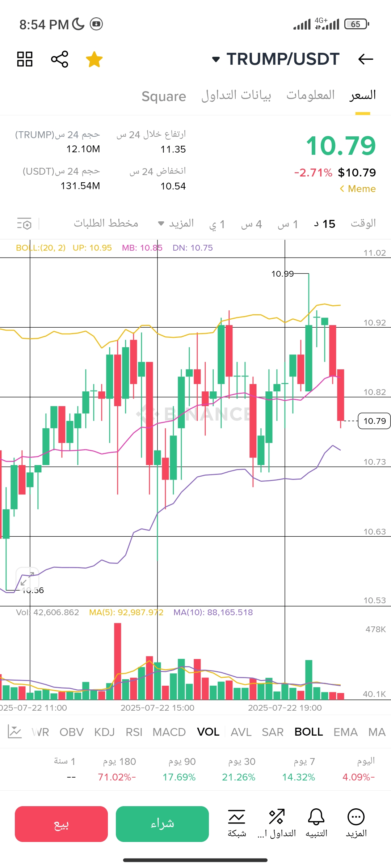The image size is (391, 868).
Task: Toggle the WR indicator
Action: pyautogui.click(x=40, y=732)
